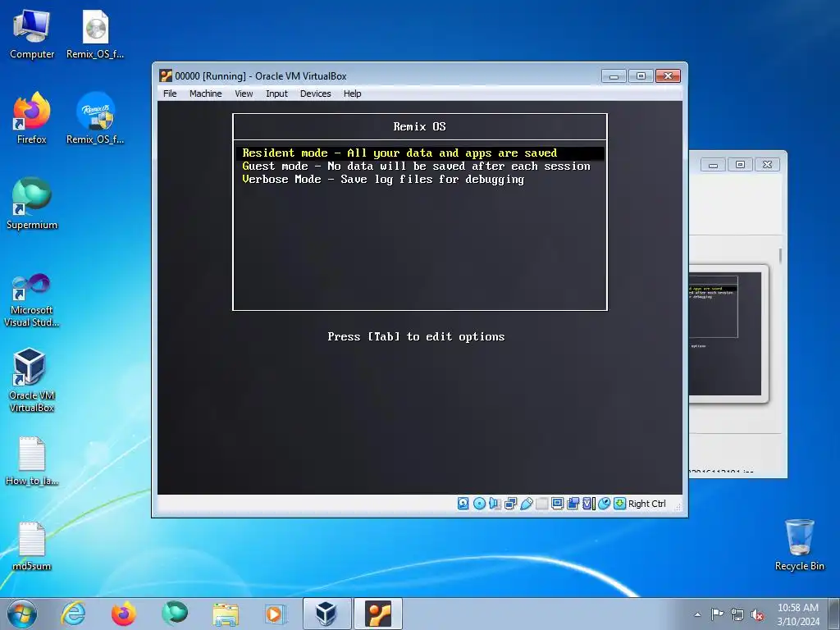The image size is (840, 630).
Task: Launch Firefox from the taskbar
Action: coord(124,614)
